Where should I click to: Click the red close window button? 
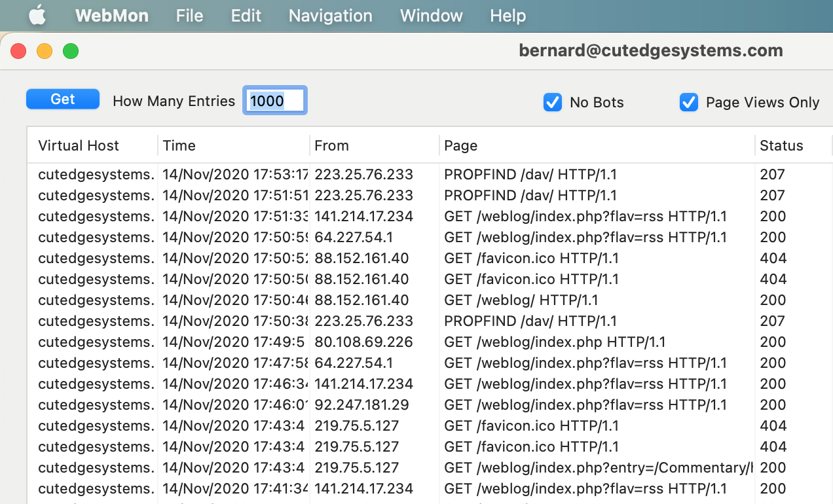click(18, 51)
